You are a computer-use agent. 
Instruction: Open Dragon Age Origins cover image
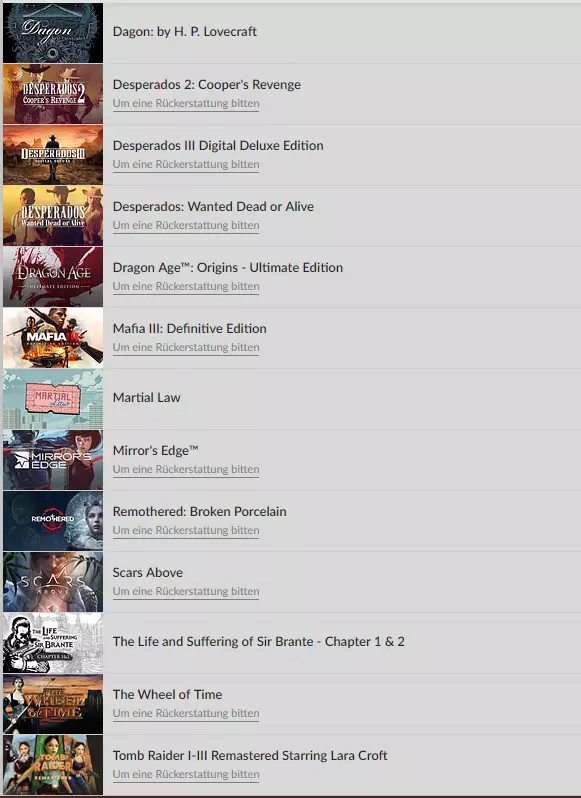53,277
